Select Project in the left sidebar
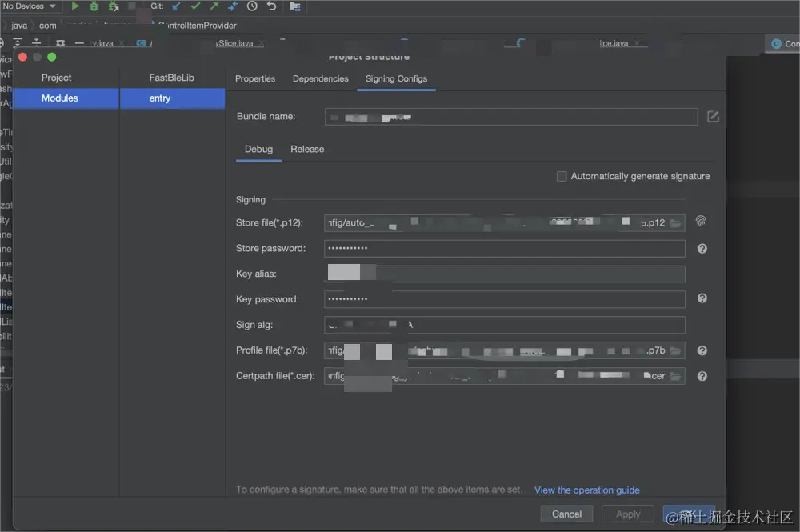Viewport: 800px width, 532px height. tap(57, 78)
